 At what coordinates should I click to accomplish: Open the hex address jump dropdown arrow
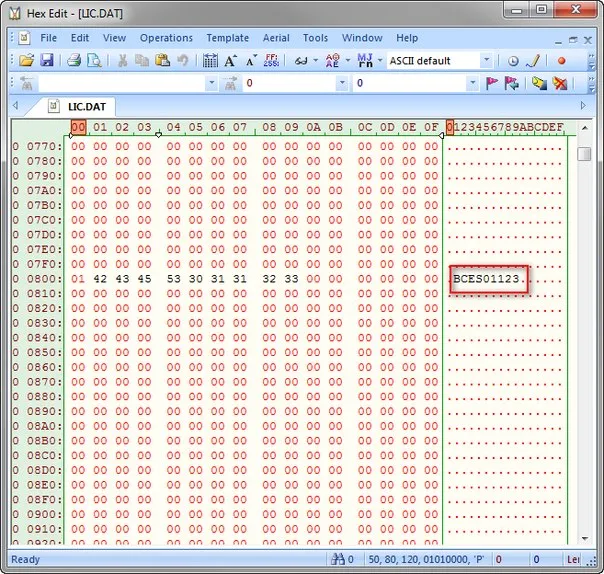coord(342,83)
